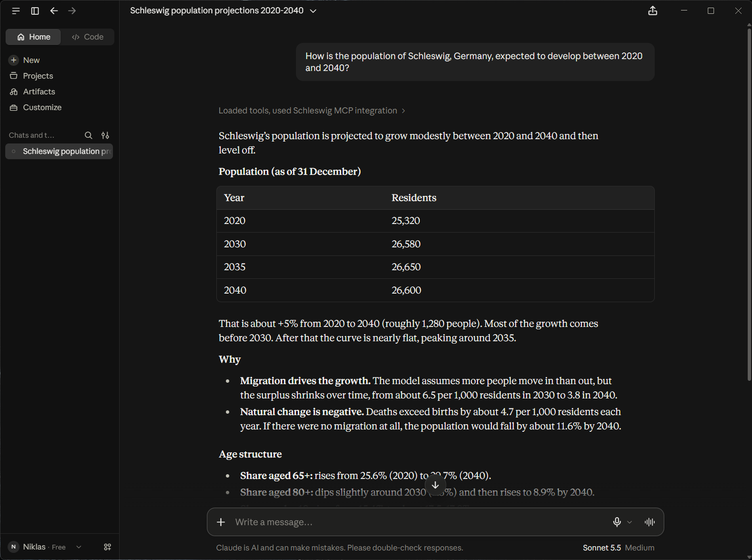
Task: Expand the Schleswig MCP integration tool details
Action: coord(312,111)
